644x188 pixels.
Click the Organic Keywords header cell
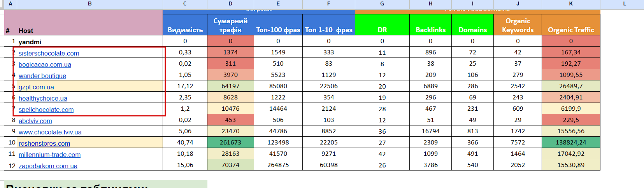click(518, 24)
